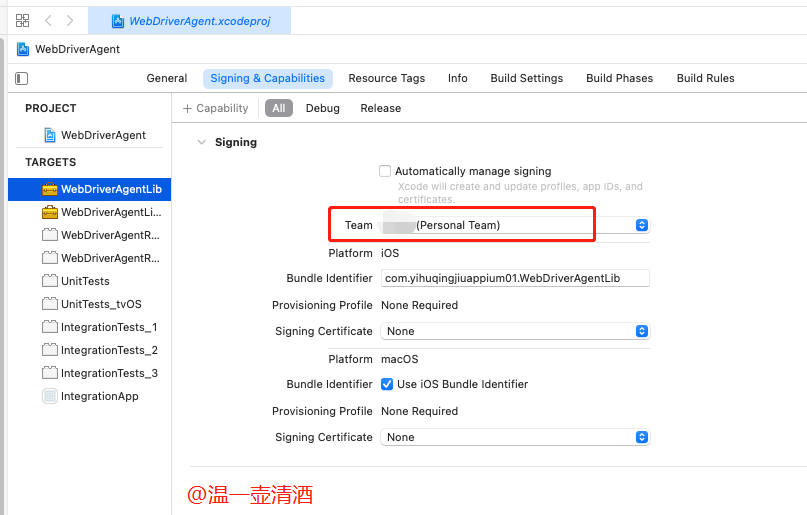The width and height of the screenshot is (807, 515).
Task: Select the WebDriverAgent.xcodeproj editor tab
Action: 189,21
